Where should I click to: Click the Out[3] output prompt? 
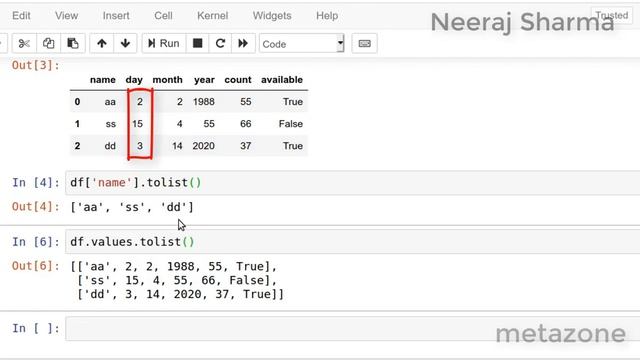[x=36, y=65]
